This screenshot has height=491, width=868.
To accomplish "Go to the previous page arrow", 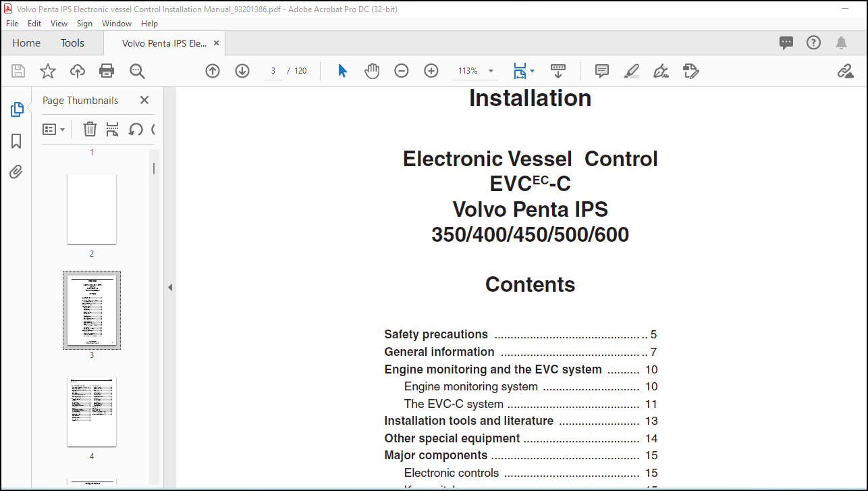I will tap(213, 71).
